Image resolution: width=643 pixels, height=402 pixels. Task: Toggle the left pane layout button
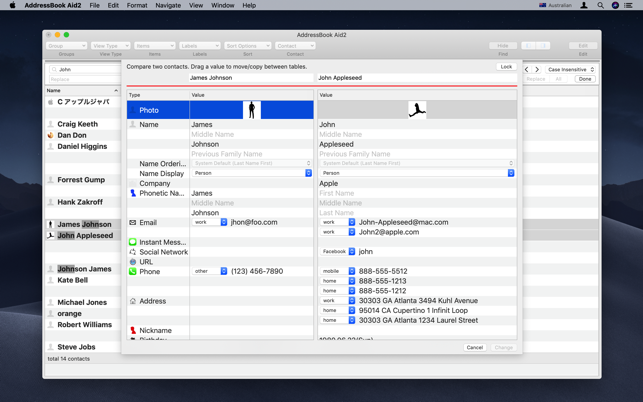tap(529, 46)
